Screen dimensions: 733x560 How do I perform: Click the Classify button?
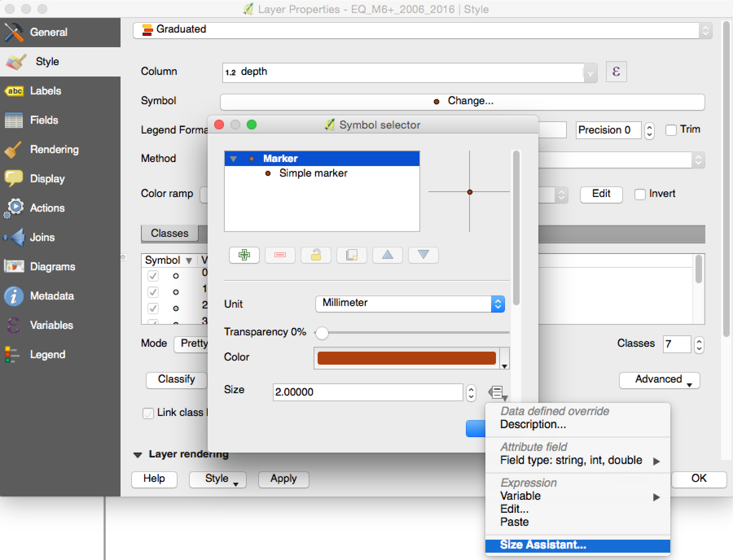click(x=176, y=381)
